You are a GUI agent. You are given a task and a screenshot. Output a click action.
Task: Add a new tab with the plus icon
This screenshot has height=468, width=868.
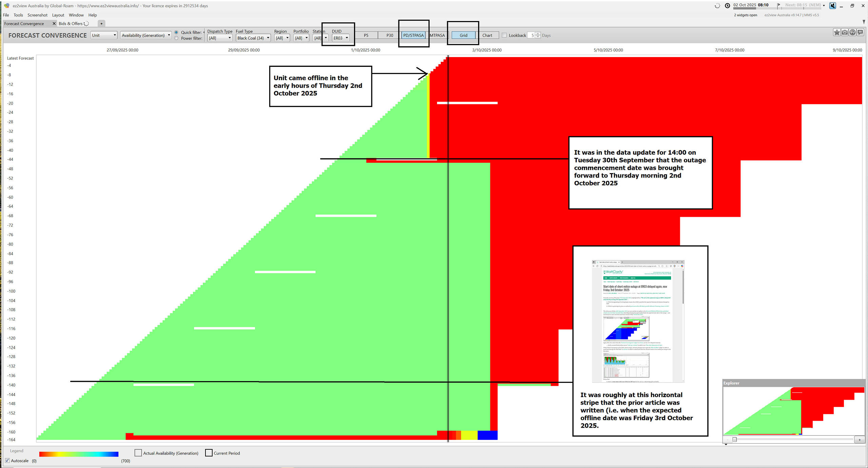(x=101, y=23)
